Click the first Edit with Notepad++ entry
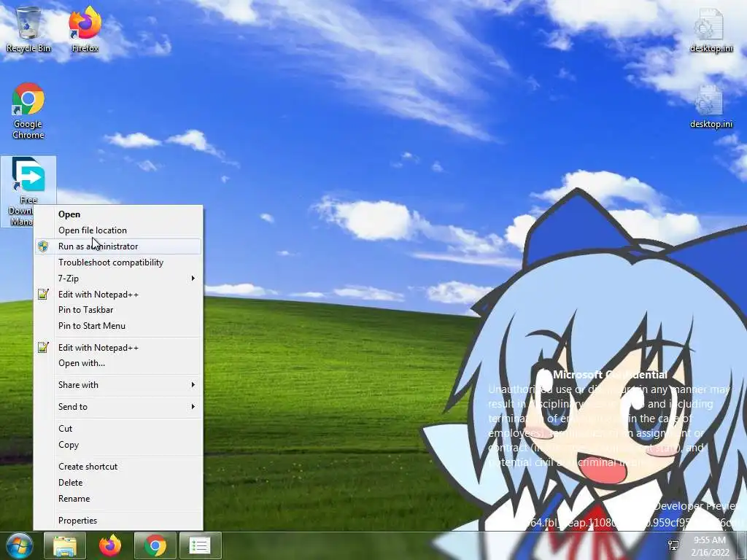Image resolution: width=747 pixels, height=560 pixels. point(118,295)
